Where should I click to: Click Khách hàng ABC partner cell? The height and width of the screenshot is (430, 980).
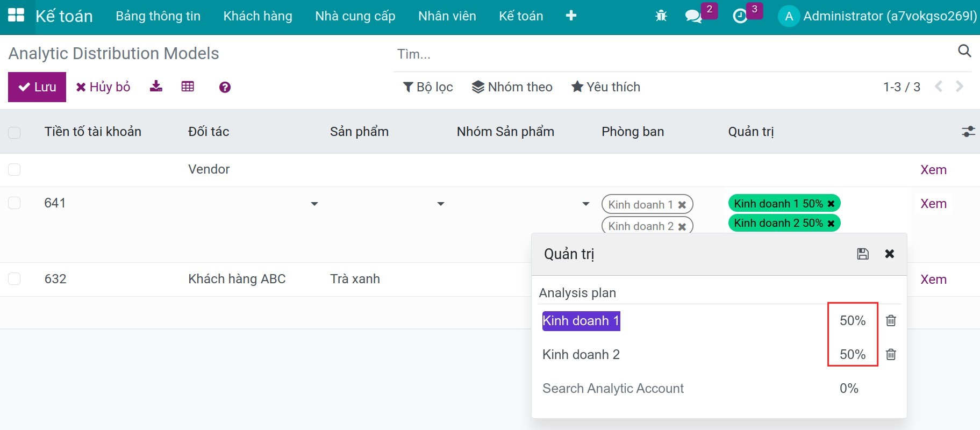pos(237,279)
